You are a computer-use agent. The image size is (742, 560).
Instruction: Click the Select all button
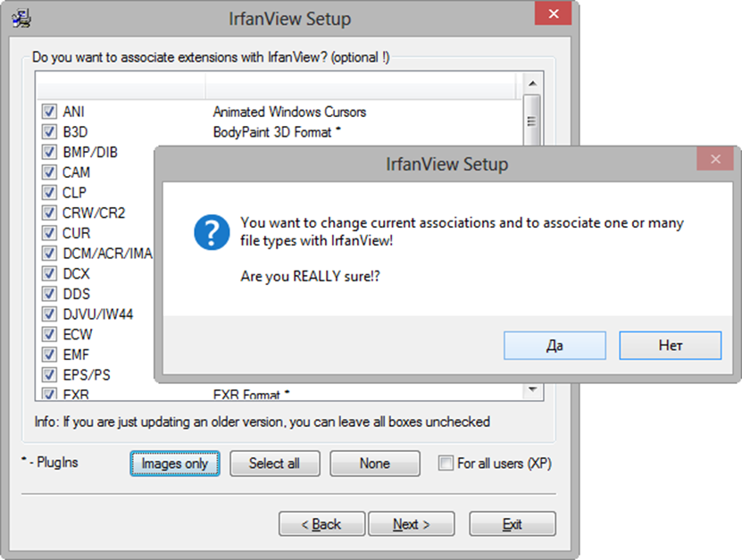(x=274, y=464)
